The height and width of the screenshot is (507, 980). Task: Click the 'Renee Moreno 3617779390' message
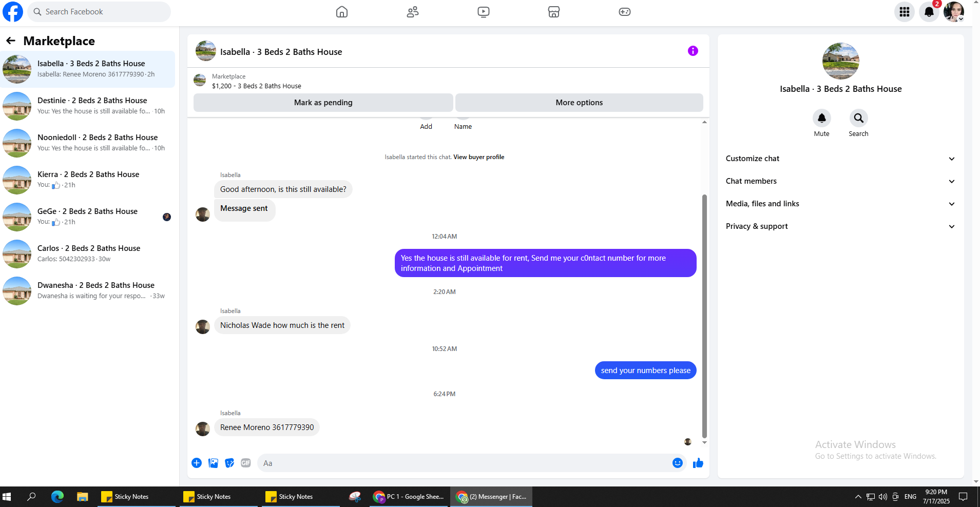267,427
